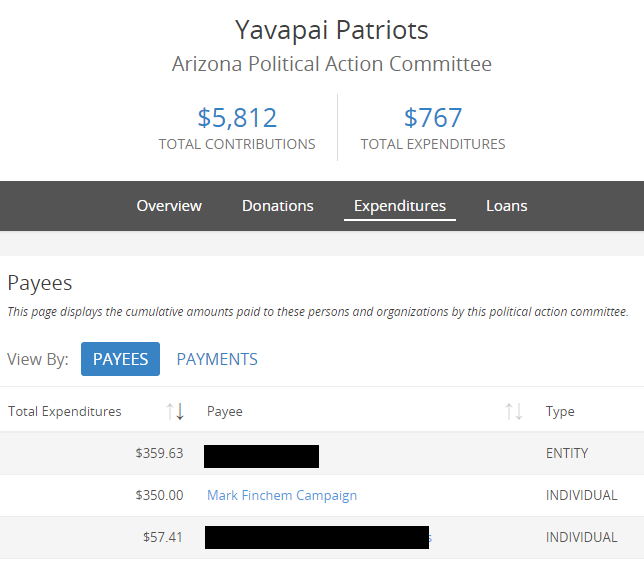
Task: Click the $359.63 amount cell
Action: [159, 453]
